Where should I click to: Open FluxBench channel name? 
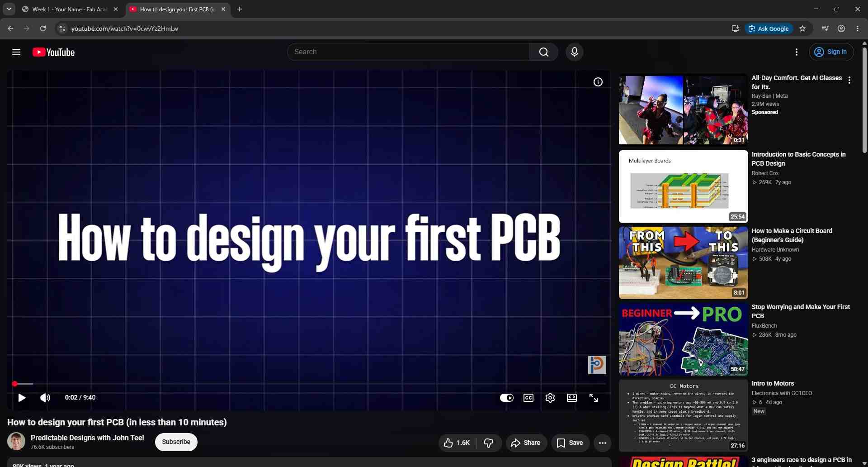[x=764, y=326]
